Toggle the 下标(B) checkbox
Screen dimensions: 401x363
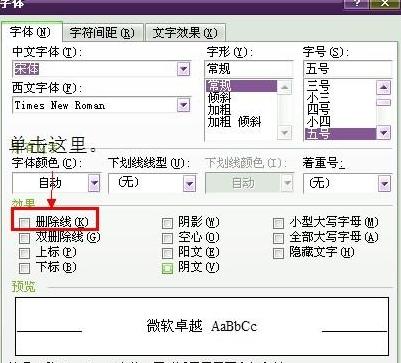[24, 268]
